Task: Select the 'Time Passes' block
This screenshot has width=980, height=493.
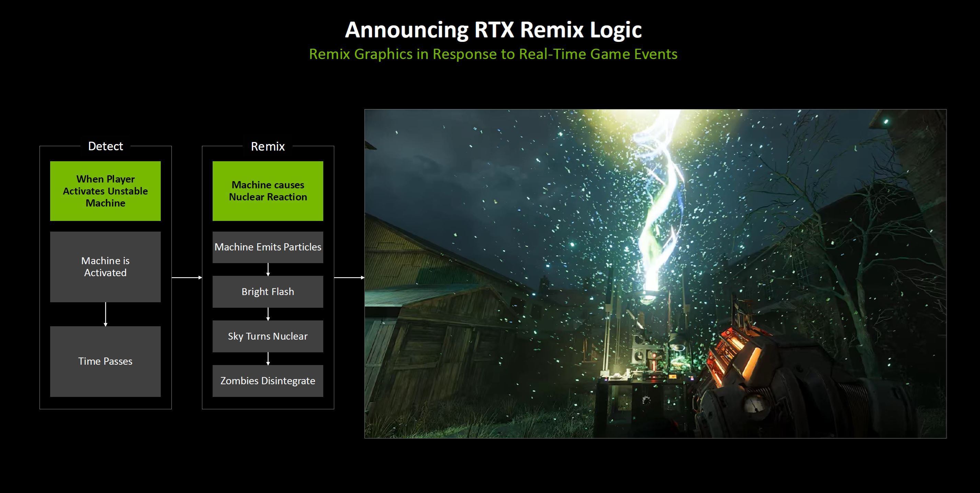Action: [105, 361]
